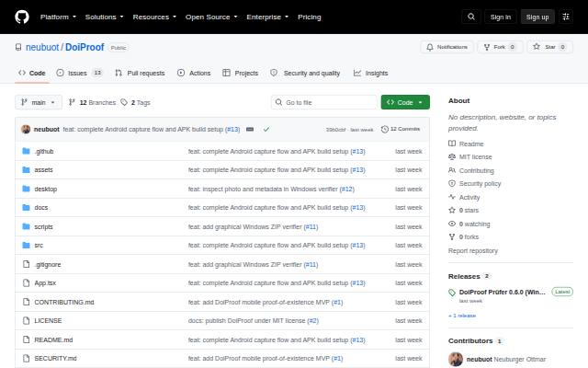Open the appearance settings icon beside Sign up
This screenshot has height=368, width=588.
[566, 17]
